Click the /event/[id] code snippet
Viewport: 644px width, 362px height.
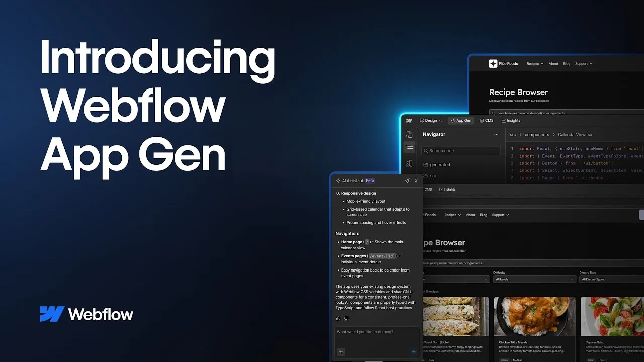coord(382,256)
